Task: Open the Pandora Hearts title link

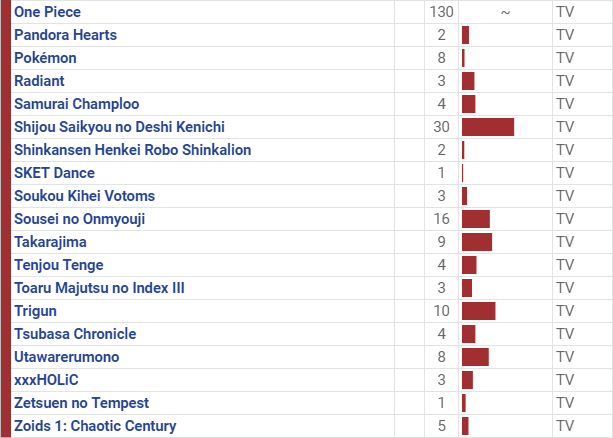Action: coord(65,35)
